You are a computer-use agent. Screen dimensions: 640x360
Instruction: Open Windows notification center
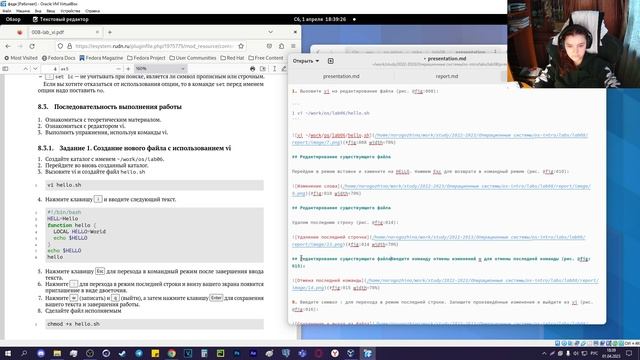(x=629, y=353)
